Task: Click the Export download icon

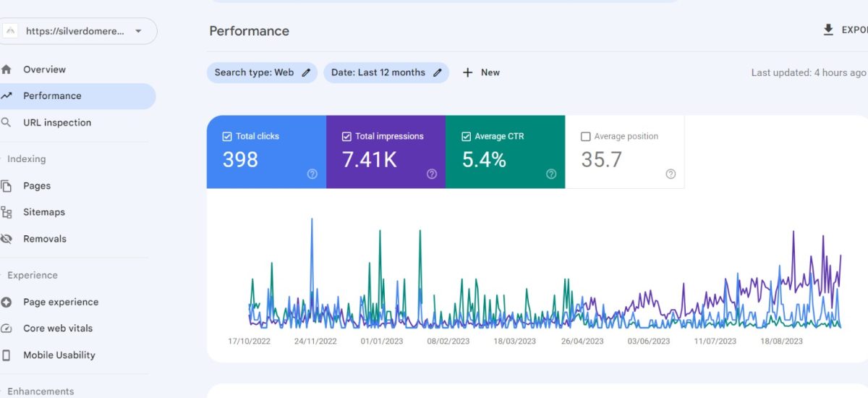Action: (x=828, y=30)
